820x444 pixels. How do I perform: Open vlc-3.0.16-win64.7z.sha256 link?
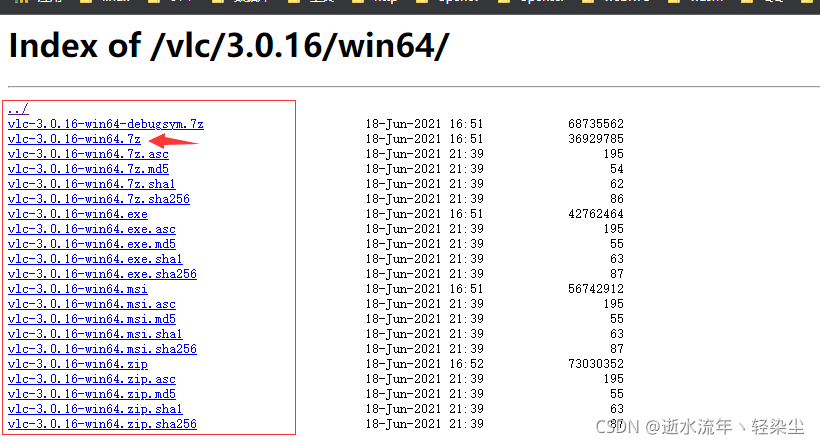(x=99, y=199)
